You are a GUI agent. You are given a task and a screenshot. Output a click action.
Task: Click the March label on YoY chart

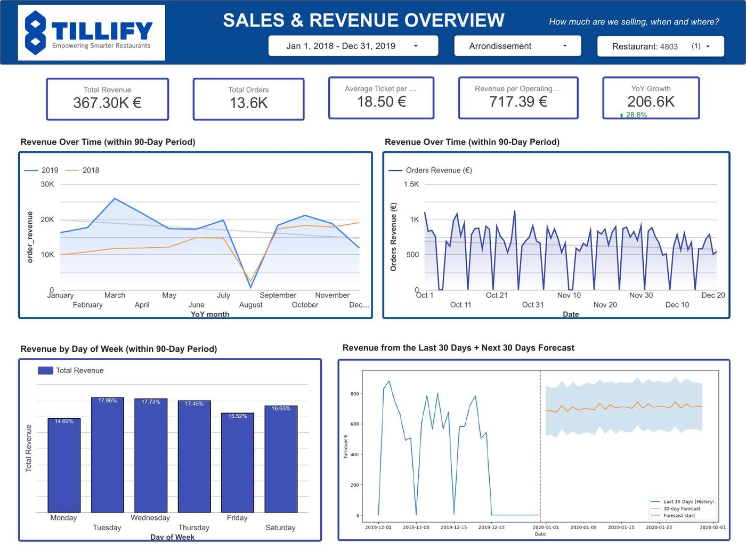[115, 295]
